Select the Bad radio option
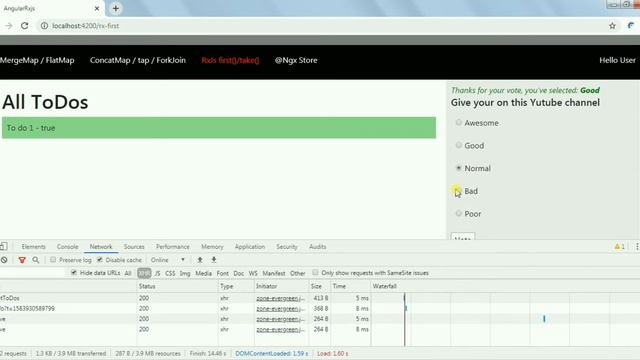This screenshot has width=640, height=360. pyautogui.click(x=458, y=191)
